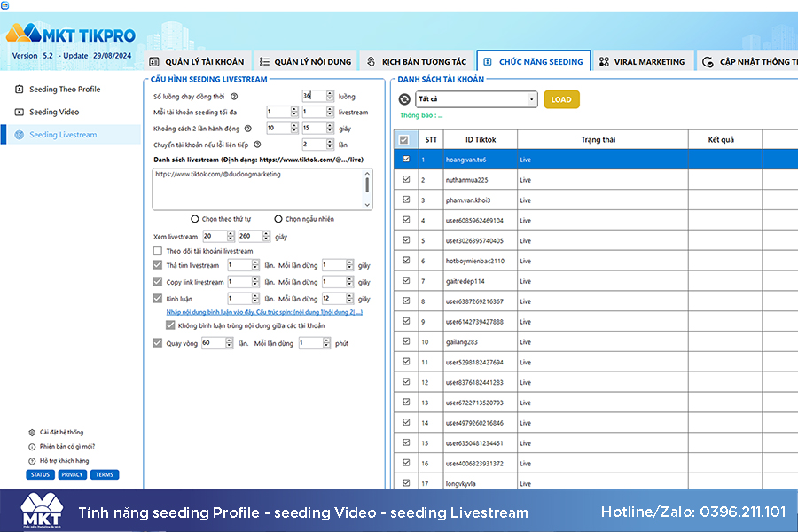The width and height of the screenshot is (798, 532).
Task: Adjust the Copy link livestream count stepper
Action: point(255,282)
